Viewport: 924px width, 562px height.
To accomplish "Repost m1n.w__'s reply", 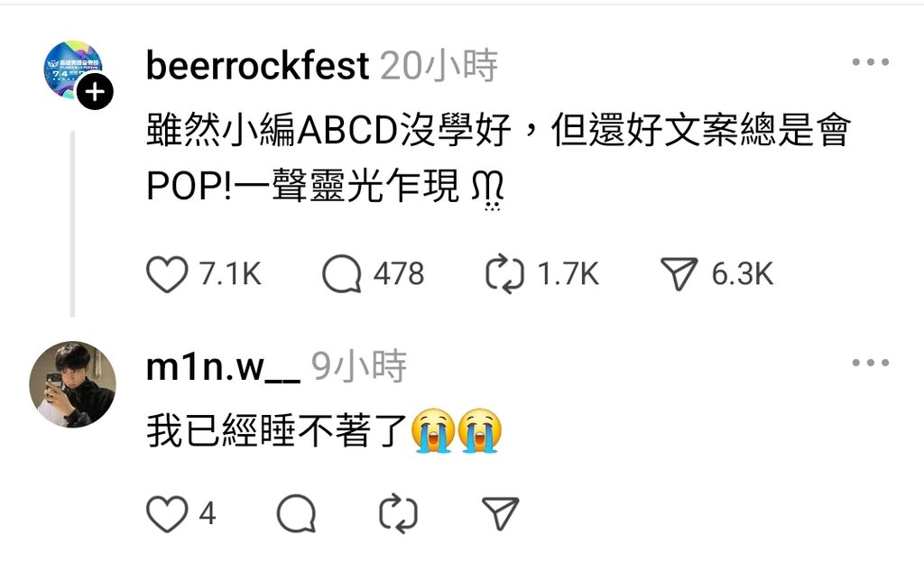I will pos(398,513).
